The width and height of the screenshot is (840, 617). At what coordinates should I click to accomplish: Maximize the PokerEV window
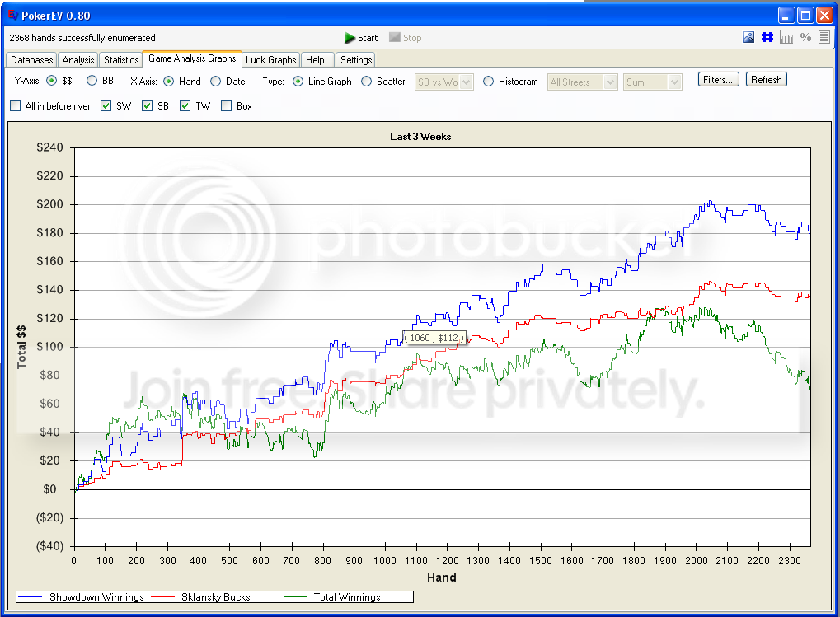click(x=805, y=15)
